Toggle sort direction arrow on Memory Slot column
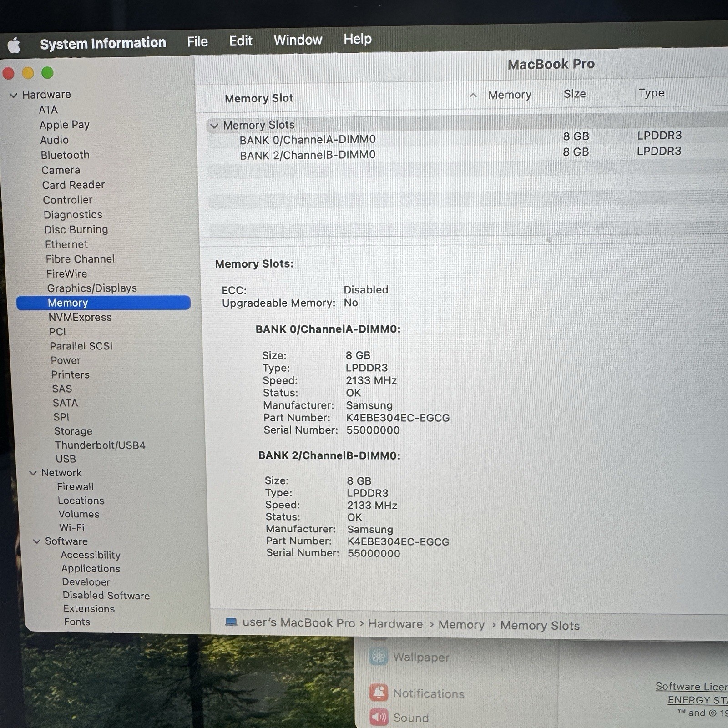This screenshot has width=728, height=728. pyautogui.click(x=473, y=95)
